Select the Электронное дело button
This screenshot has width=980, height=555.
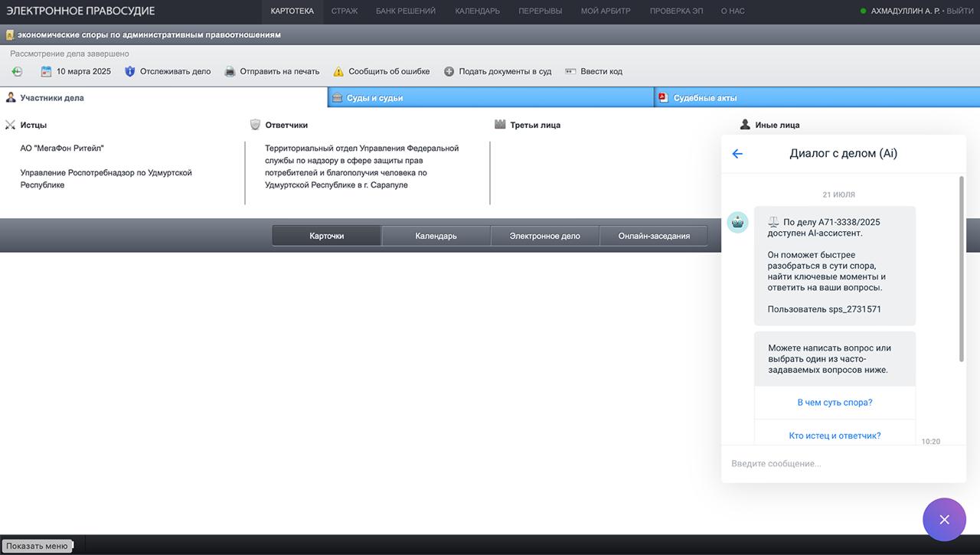[544, 236]
